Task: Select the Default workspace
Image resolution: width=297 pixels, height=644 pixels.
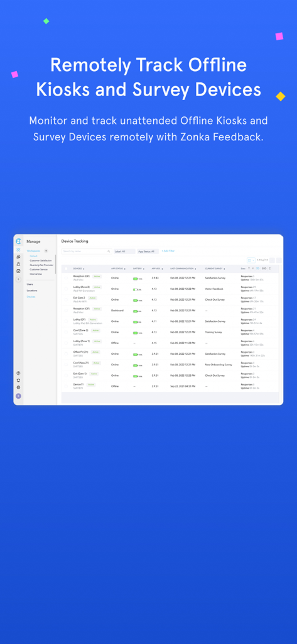Action: pyautogui.click(x=33, y=256)
